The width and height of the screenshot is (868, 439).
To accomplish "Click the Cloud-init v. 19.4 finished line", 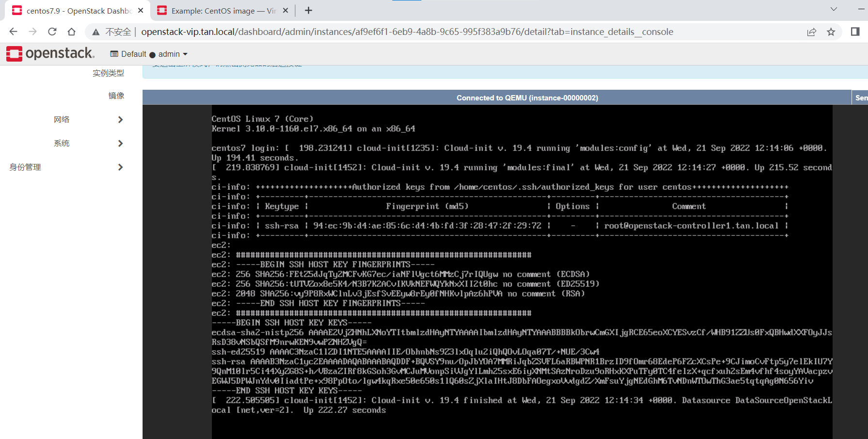I will (522, 405).
